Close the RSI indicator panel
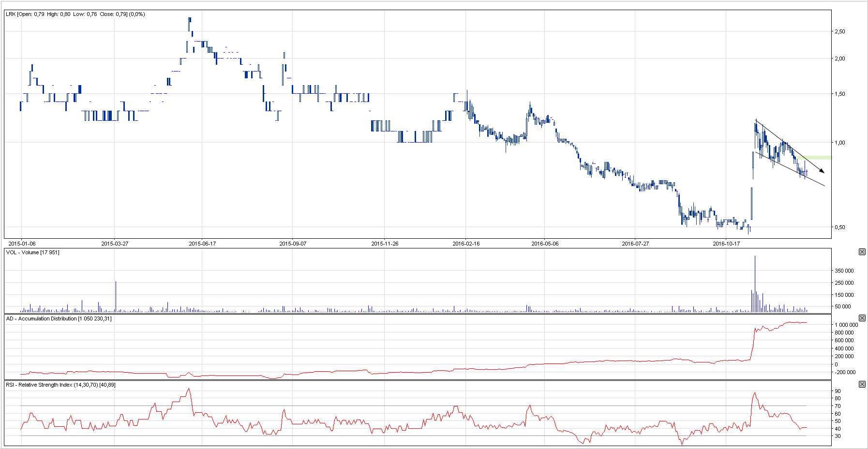The height and width of the screenshot is (449, 868). pyautogui.click(x=862, y=384)
